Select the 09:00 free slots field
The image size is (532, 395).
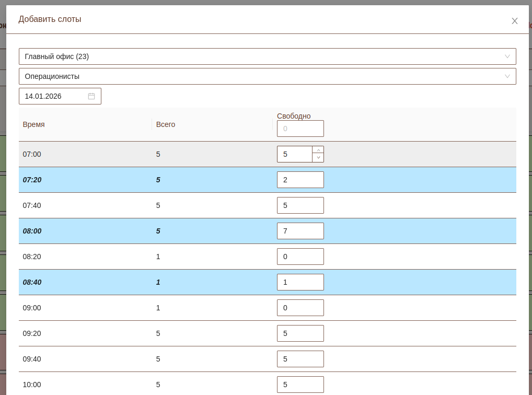coord(300,308)
